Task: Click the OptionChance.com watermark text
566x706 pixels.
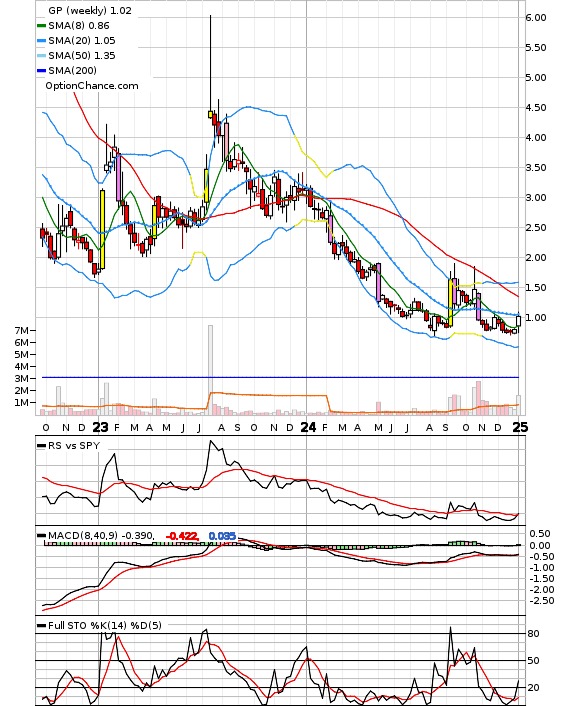Action: point(92,86)
